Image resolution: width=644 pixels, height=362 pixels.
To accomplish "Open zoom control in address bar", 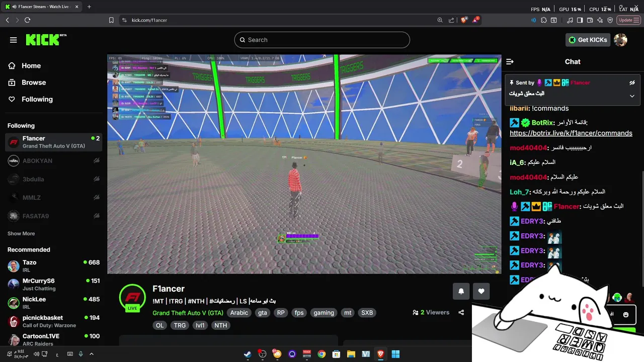I will [x=440, y=20].
